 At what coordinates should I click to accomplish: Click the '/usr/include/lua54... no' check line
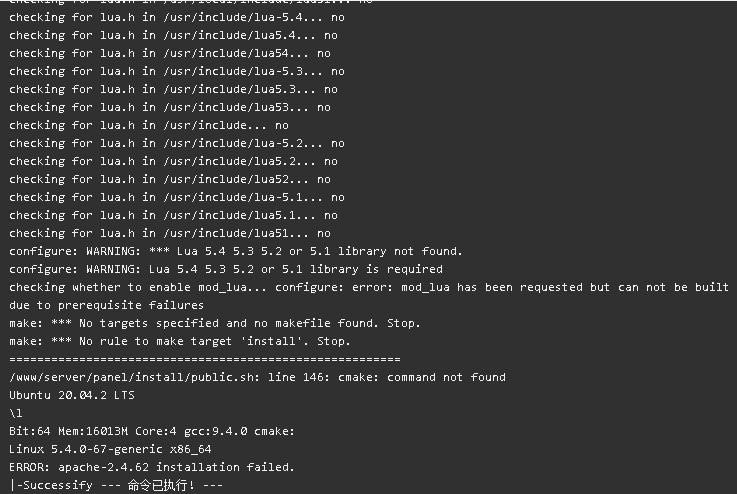click(x=170, y=54)
